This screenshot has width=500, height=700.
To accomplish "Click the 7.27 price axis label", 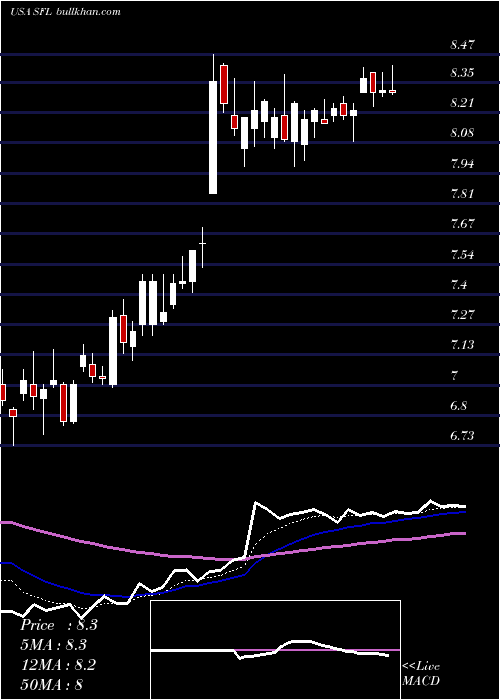I will click(462, 315).
